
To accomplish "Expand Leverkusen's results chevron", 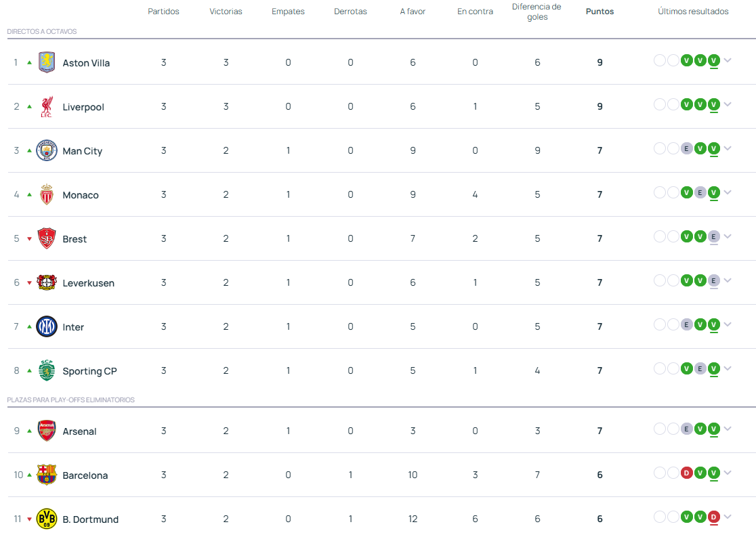I will pos(728,280).
